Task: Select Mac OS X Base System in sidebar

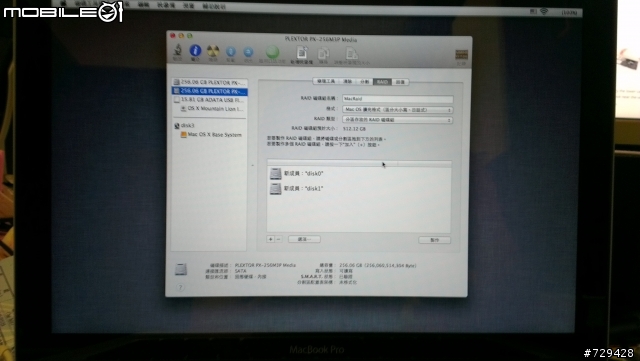Action: 211,134
